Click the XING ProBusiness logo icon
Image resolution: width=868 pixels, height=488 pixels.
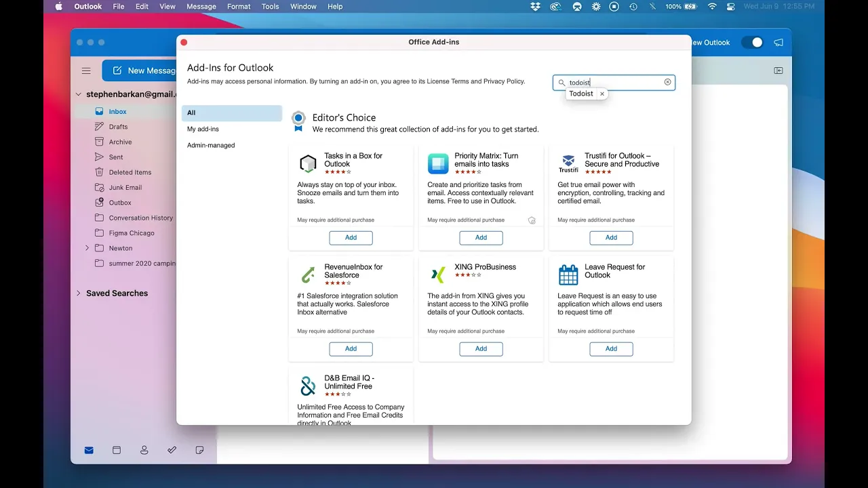click(438, 274)
